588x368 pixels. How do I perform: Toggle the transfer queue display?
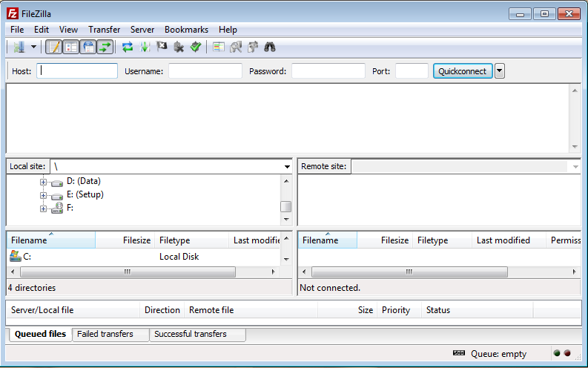(x=105, y=47)
